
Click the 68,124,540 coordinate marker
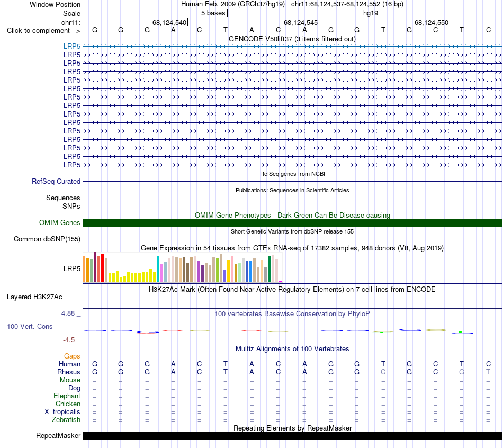point(169,22)
